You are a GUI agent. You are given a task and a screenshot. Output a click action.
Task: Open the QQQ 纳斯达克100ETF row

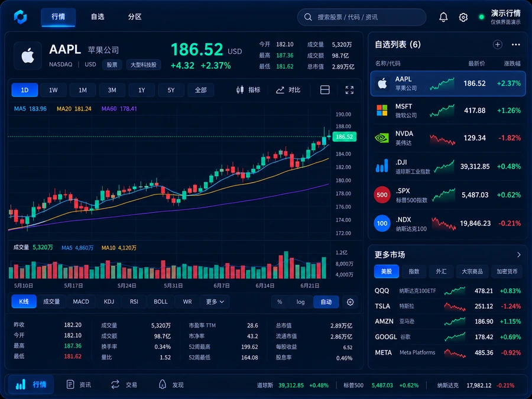point(448,291)
